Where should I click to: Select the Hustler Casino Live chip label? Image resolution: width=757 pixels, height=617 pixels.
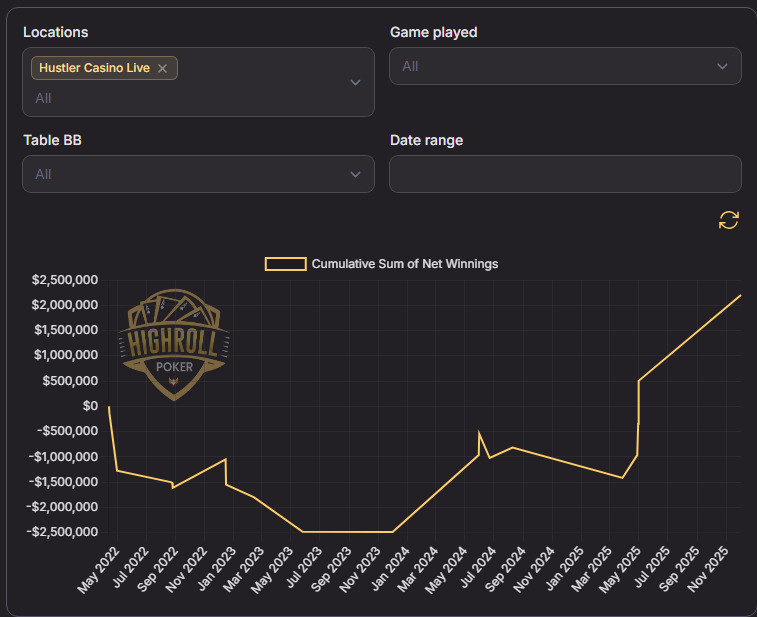tap(94, 68)
